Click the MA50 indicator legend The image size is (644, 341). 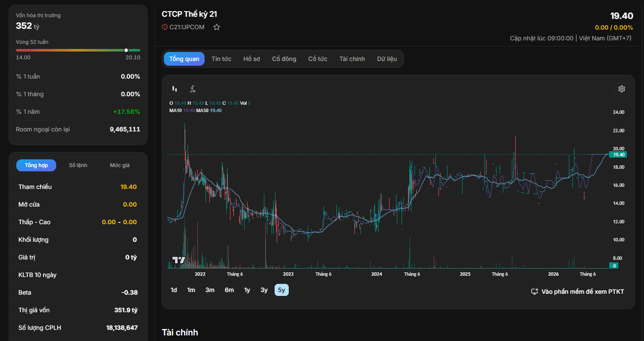[209, 110]
